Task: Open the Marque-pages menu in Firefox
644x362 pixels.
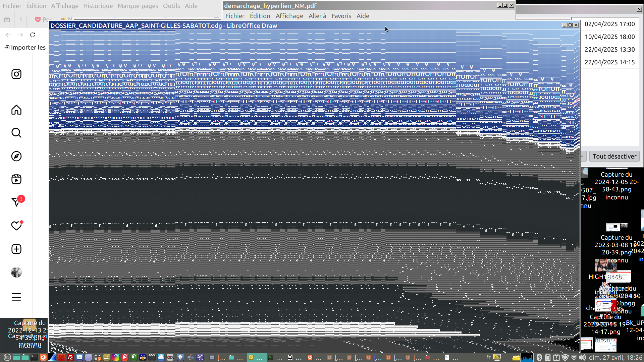Action: [x=138, y=6]
